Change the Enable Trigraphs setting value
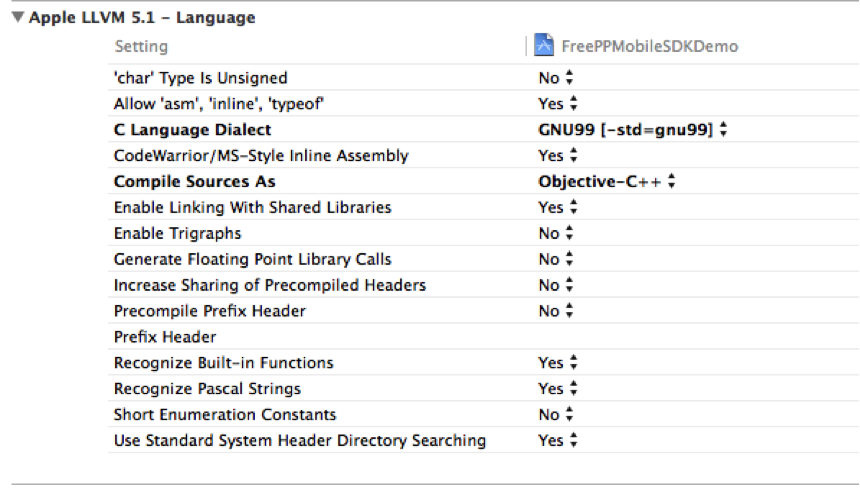This screenshot has height=491, width=860. pos(556,234)
